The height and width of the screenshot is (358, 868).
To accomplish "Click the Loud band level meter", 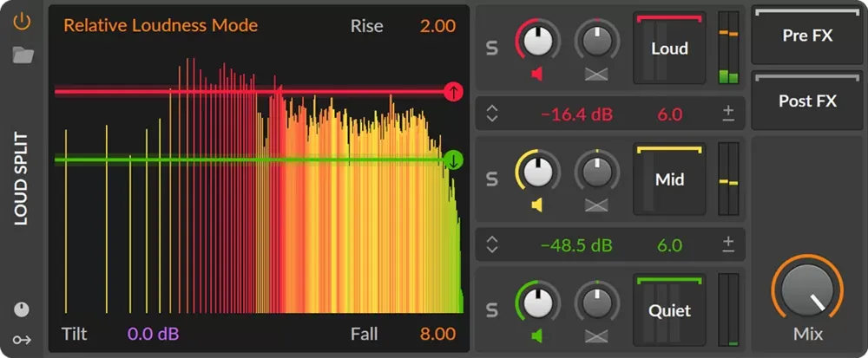I will tap(728, 48).
